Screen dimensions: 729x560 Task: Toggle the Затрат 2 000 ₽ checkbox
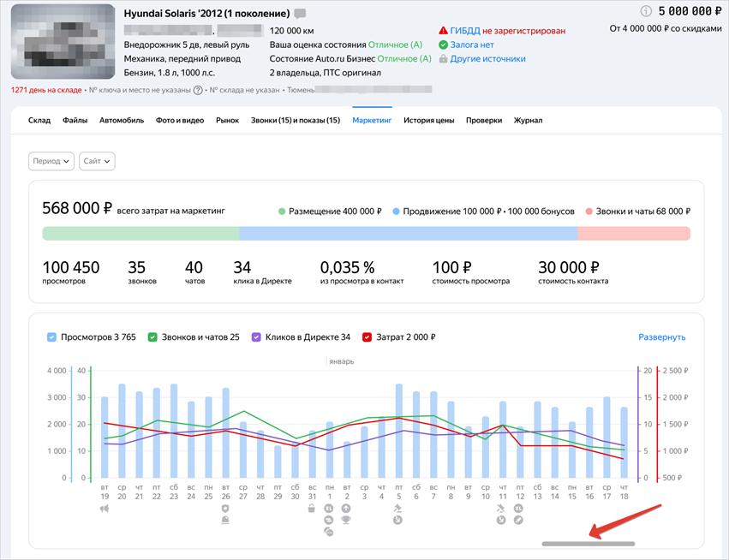point(367,337)
